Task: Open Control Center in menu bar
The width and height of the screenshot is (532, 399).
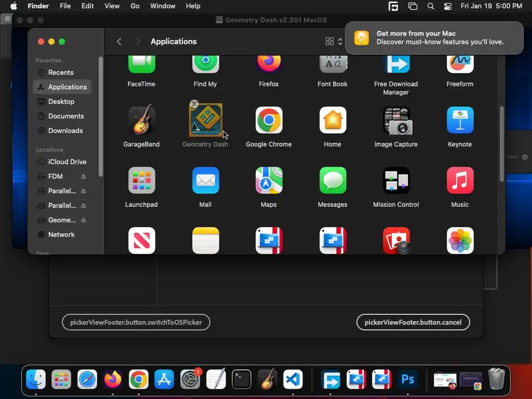Action: pos(447,6)
